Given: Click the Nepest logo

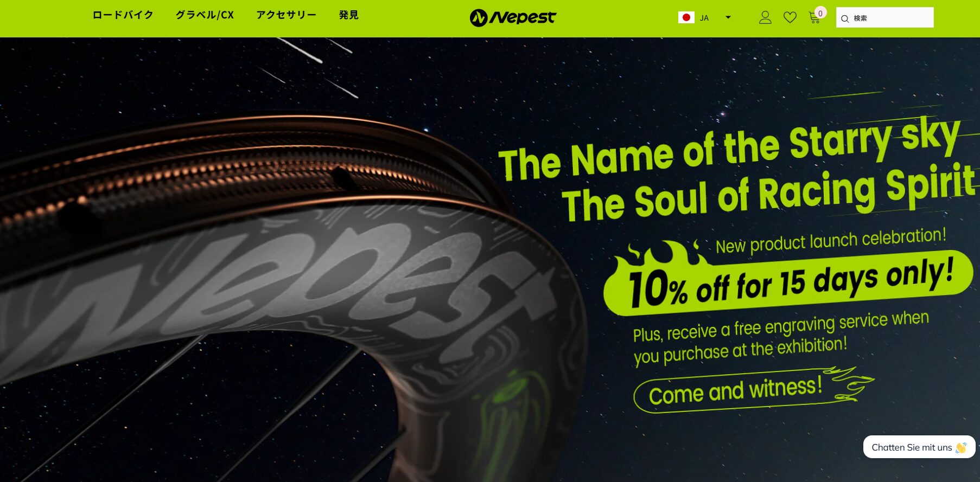Looking at the screenshot, I should [513, 18].
